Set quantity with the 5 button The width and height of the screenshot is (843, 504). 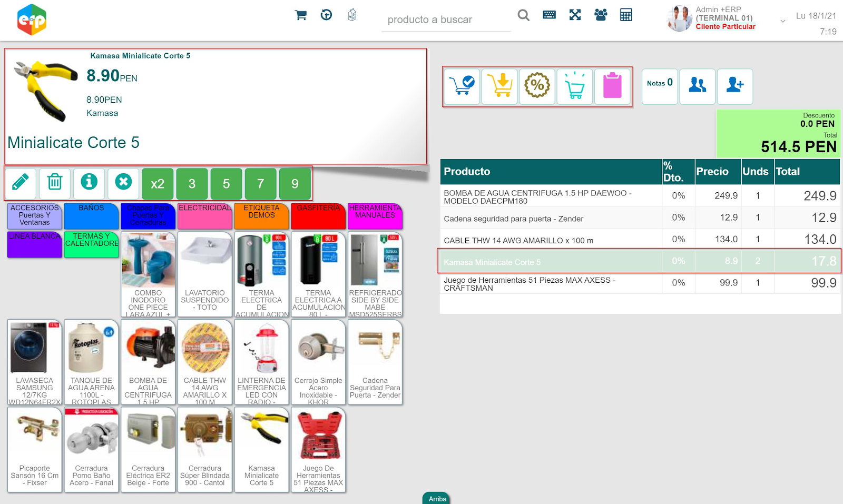point(226,183)
